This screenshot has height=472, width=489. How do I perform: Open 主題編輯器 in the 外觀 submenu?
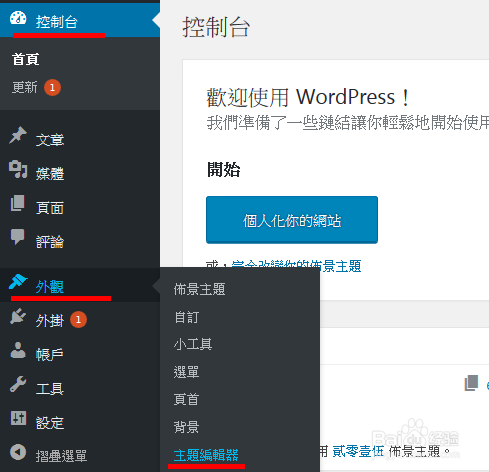[206, 455]
